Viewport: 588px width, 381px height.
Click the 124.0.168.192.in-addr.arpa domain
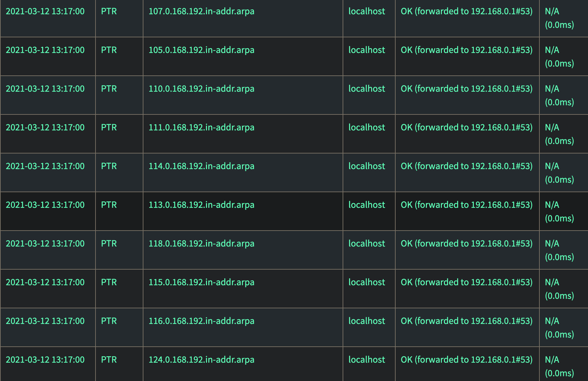pyautogui.click(x=201, y=360)
